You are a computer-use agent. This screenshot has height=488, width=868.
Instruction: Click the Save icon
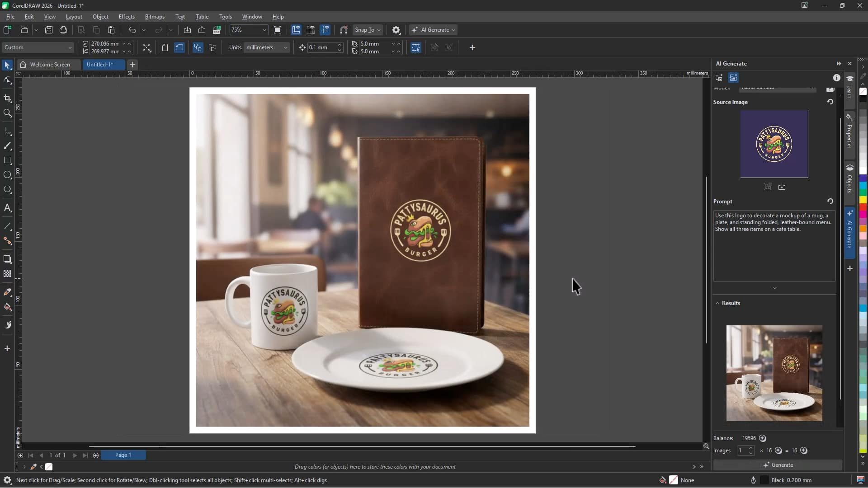click(x=49, y=30)
